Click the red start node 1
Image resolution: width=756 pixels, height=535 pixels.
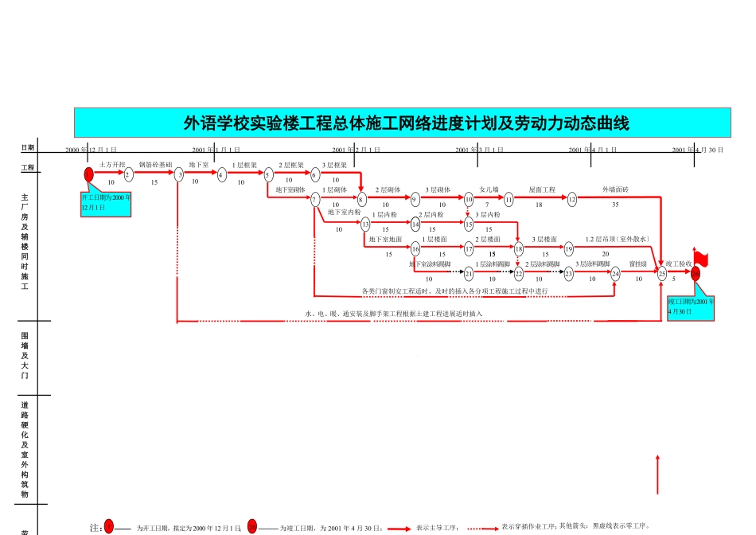click(89, 174)
